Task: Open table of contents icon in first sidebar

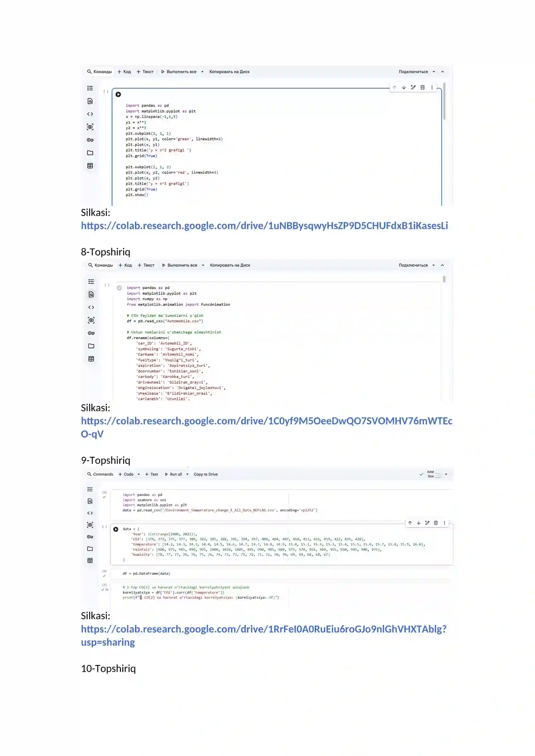Action: pos(90,88)
